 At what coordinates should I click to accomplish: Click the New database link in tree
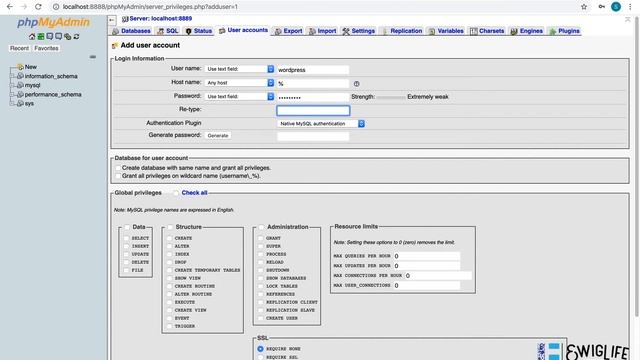pos(31,67)
